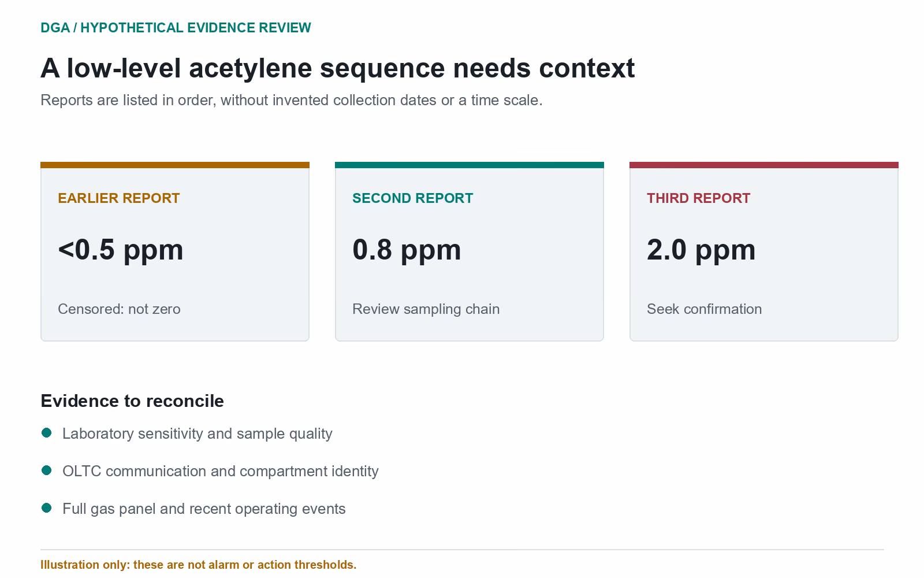Screen dimensions: 924x578
Task: Click the 'Seek confirmation' note
Action: coord(705,309)
